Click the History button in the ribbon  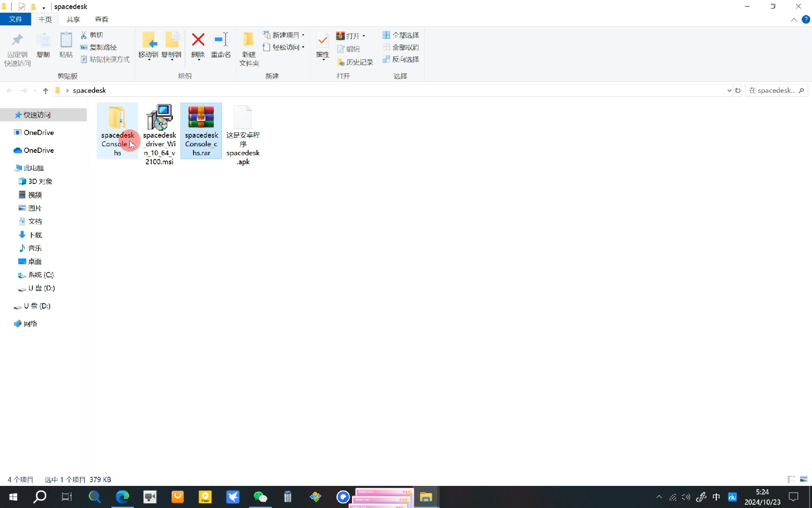(355, 62)
